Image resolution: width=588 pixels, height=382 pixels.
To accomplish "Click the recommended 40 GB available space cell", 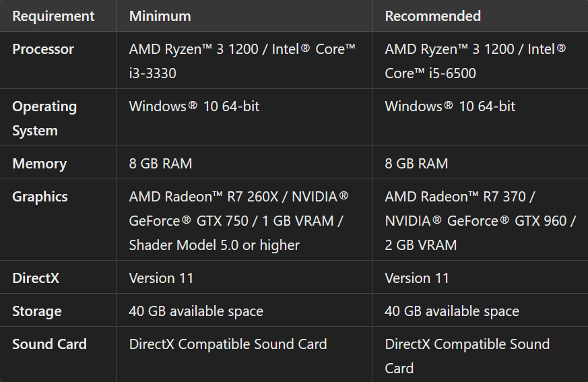I will [452, 311].
